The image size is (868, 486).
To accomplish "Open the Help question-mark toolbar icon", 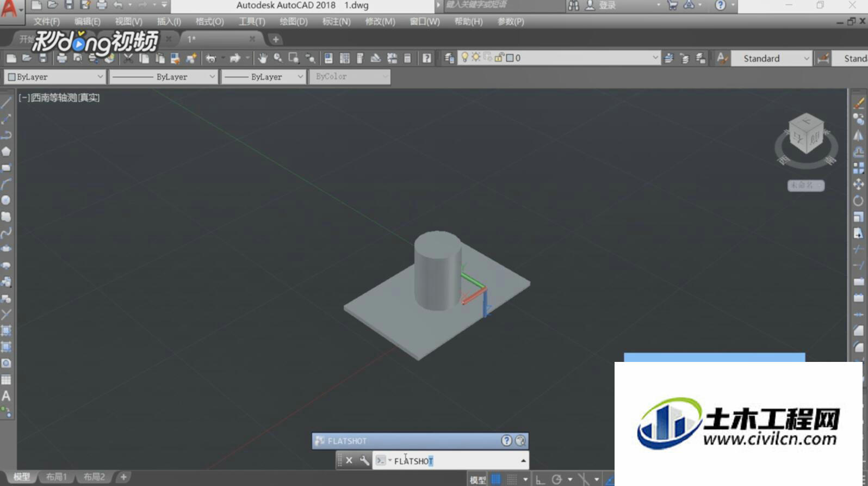I will point(427,58).
